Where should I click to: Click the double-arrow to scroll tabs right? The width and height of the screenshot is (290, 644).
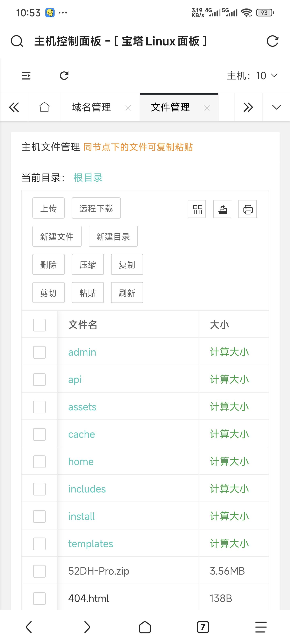[x=248, y=107]
